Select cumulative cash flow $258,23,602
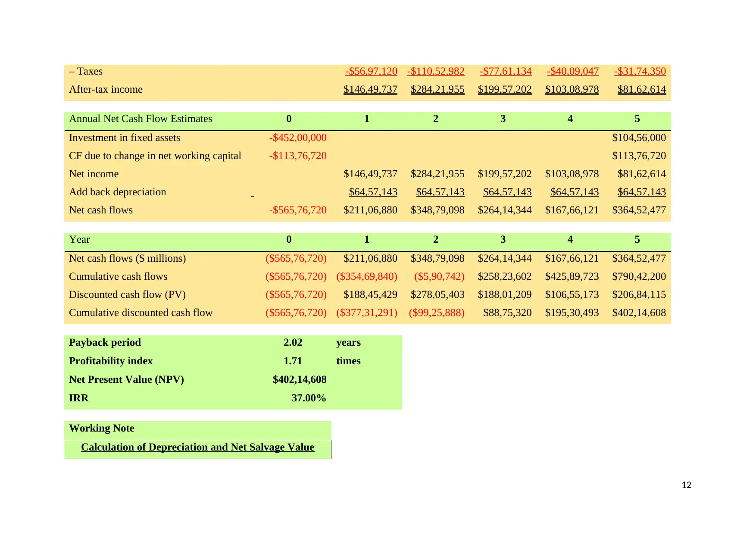Image resolution: width=756 pixels, height=535 pixels. pyautogui.click(x=505, y=277)
